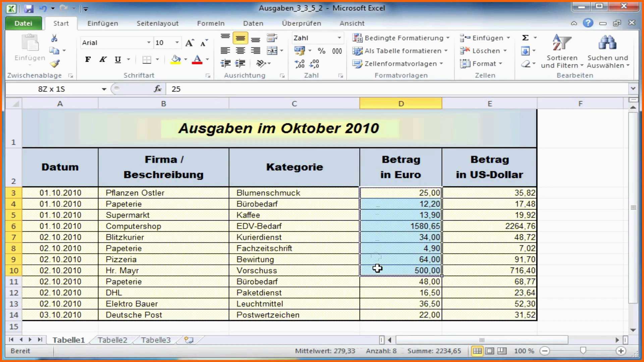Click the zoom out minus button
Screen dimensions: 644x362
pyautogui.click(x=545, y=351)
